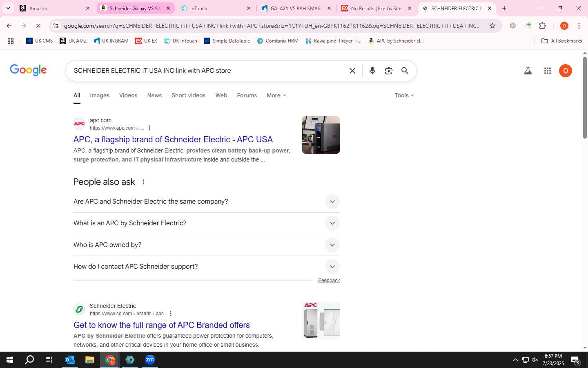
Task: Open Outlook from the taskbar
Action: click(x=70, y=360)
